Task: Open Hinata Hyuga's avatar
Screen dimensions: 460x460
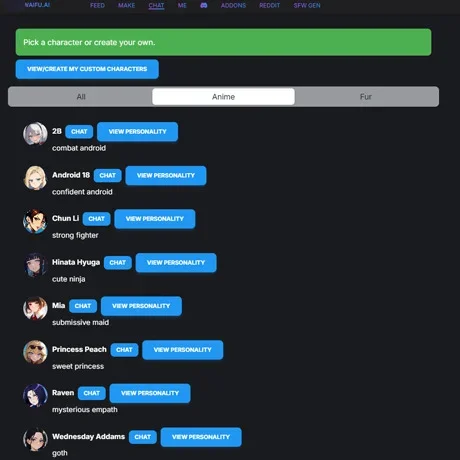Action: tap(35, 265)
